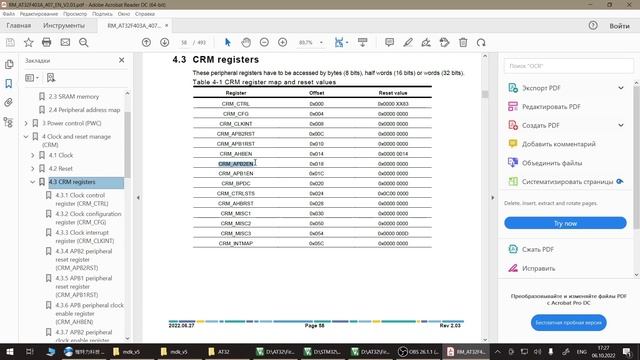Switch to Инструменты tab
640x360 pixels.
[64, 25]
